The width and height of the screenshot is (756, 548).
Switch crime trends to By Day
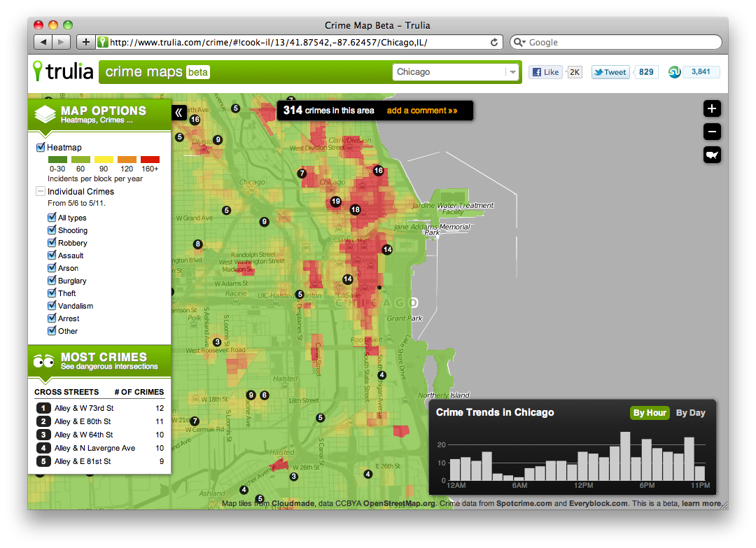point(690,413)
